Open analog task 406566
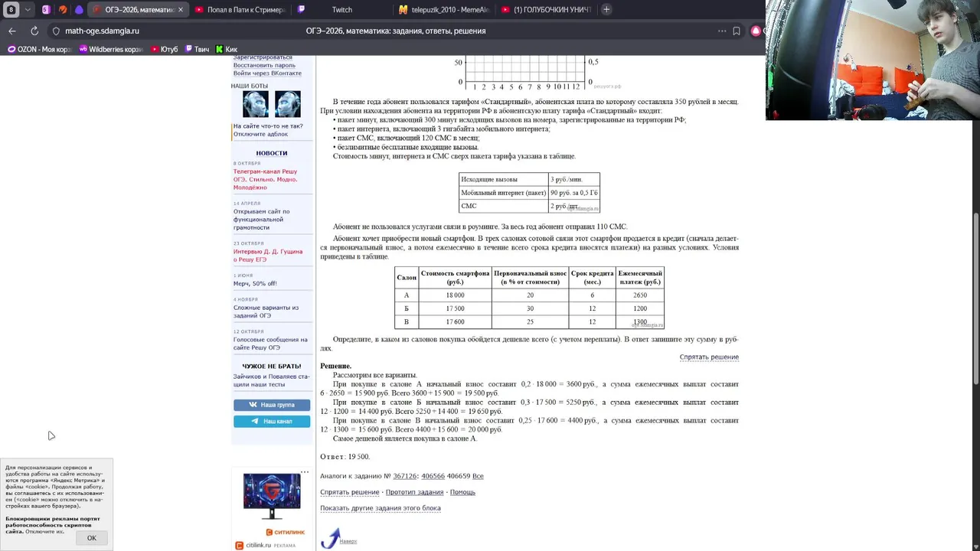Screen dimensions: 980x551 pos(433,476)
